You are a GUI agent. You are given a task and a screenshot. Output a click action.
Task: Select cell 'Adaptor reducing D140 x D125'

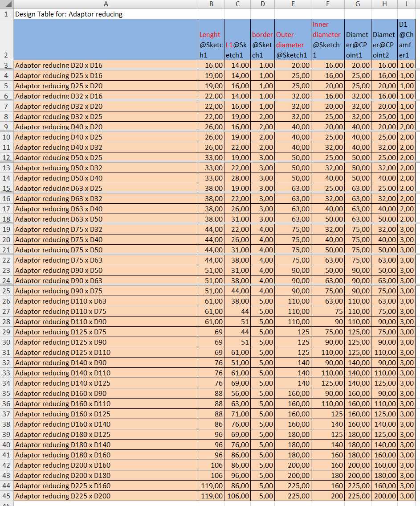click(x=106, y=383)
